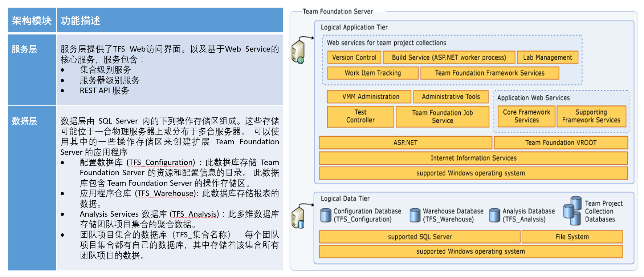Click the Work Item Tracking box
This screenshot has width=644, height=277.
tap(373, 73)
